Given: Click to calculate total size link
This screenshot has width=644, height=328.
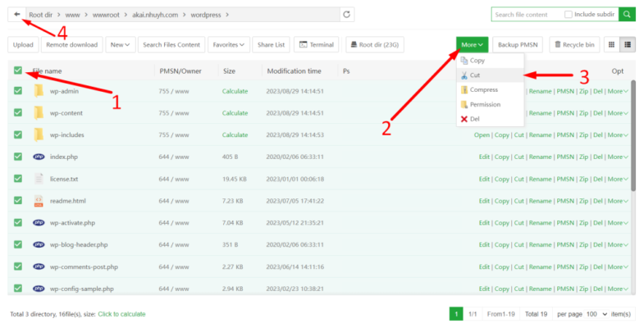Looking at the screenshot, I should tap(121, 314).
